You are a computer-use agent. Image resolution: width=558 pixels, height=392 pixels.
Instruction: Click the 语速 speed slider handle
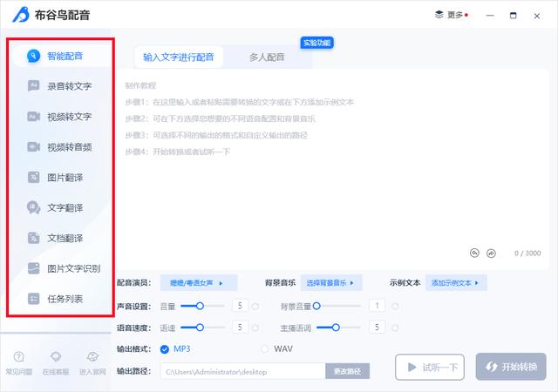pyautogui.click(x=200, y=328)
